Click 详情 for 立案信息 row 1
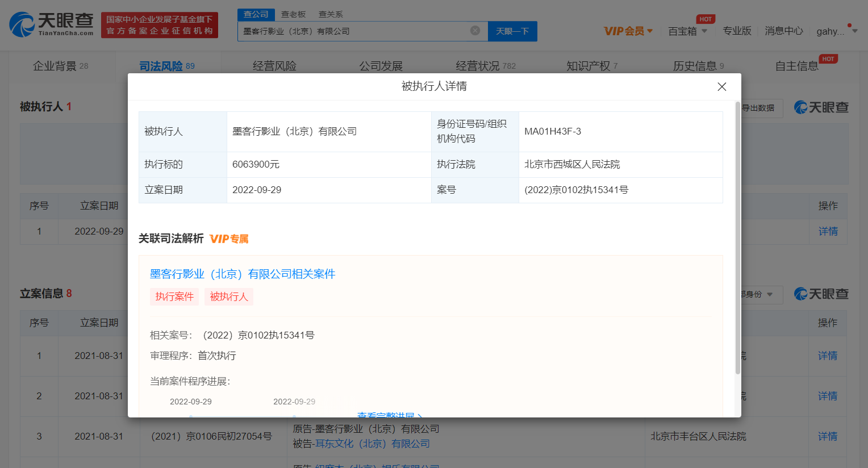This screenshot has width=868, height=468. (x=828, y=356)
